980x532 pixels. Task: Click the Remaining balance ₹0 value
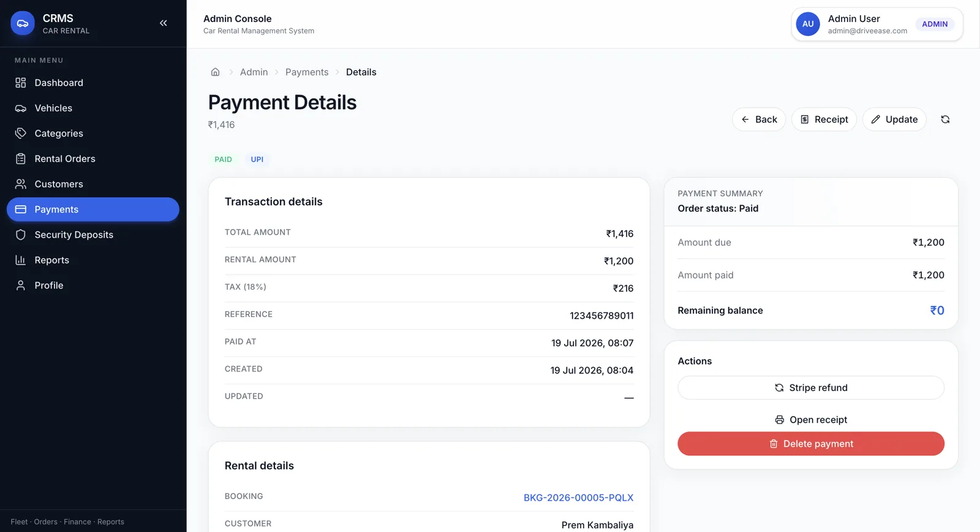pyautogui.click(x=937, y=311)
